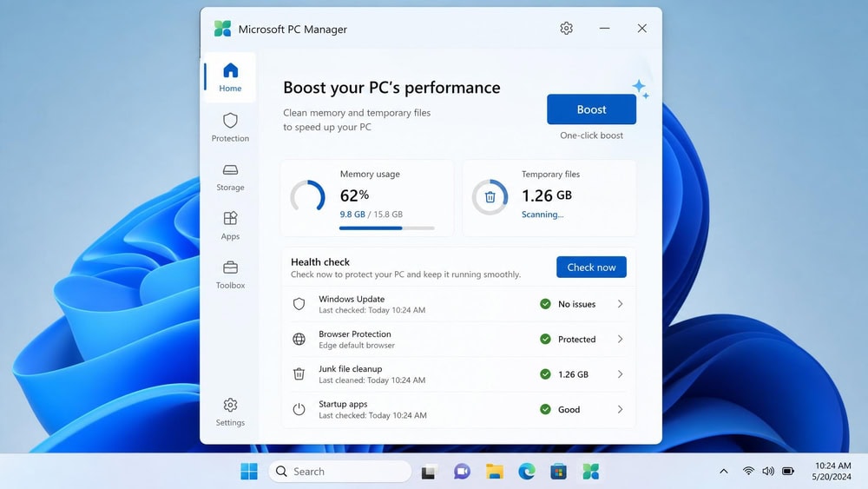The width and height of the screenshot is (868, 489).
Task: Open the Windows Start menu
Action: [x=249, y=472]
